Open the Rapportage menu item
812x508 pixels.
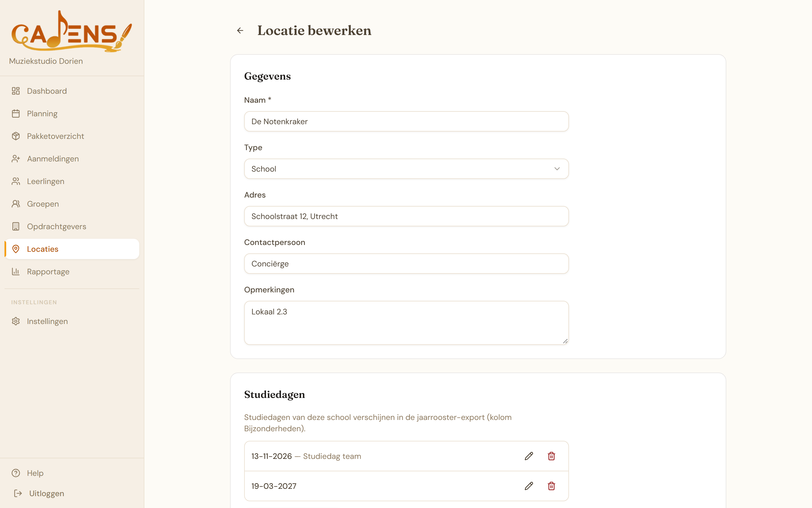tap(72, 271)
